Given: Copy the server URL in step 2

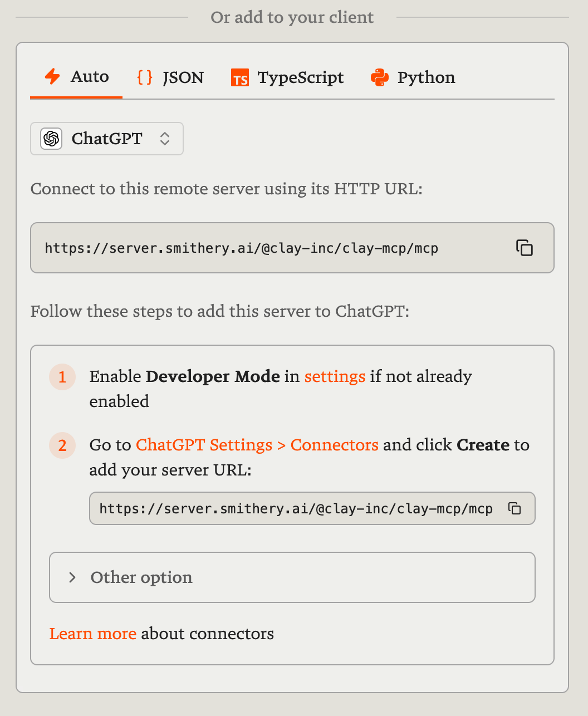Looking at the screenshot, I should coord(514,508).
